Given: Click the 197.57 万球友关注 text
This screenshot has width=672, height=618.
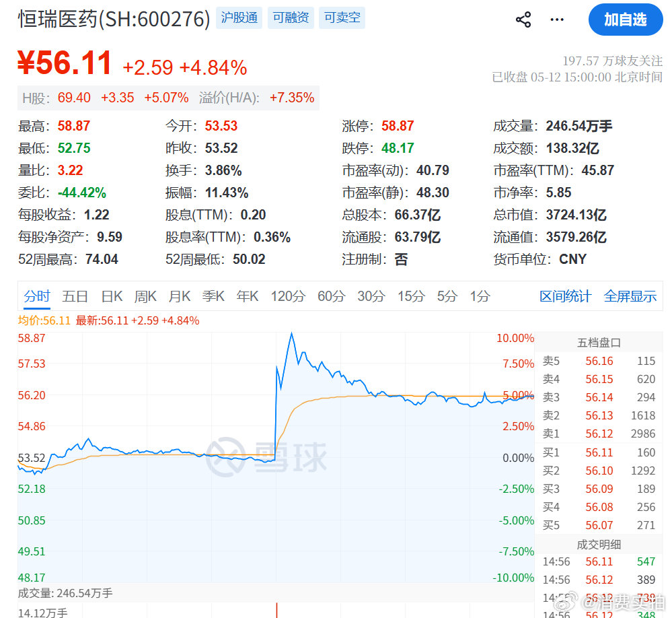Looking at the screenshot, I should tap(612, 61).
